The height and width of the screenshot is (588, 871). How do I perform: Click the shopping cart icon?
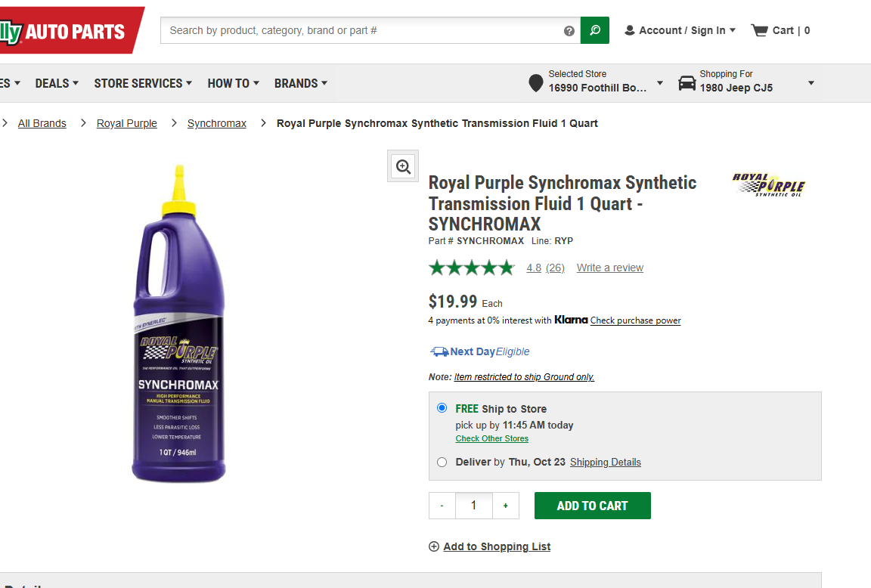(x=759, y=30)
